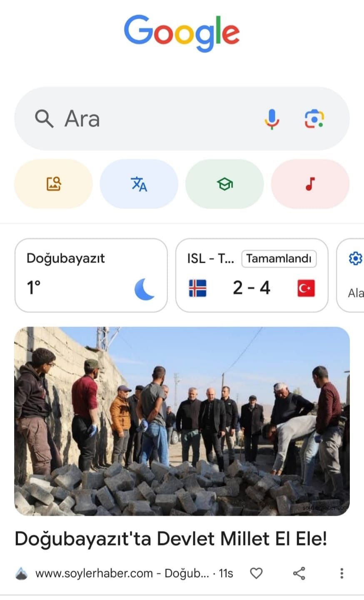The image size is (364, 600).
Task: Tap the Tamamlandı match status label
Action: coord(279,259)
